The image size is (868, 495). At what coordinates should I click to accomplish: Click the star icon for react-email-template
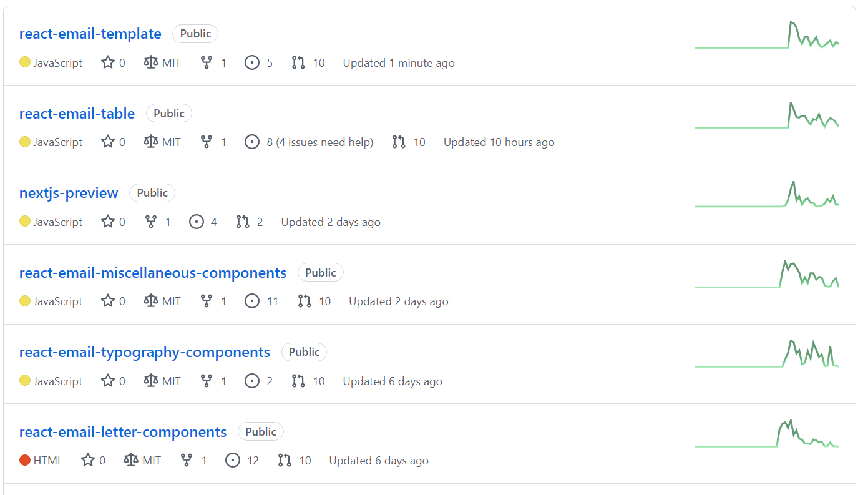pos(108,62)
